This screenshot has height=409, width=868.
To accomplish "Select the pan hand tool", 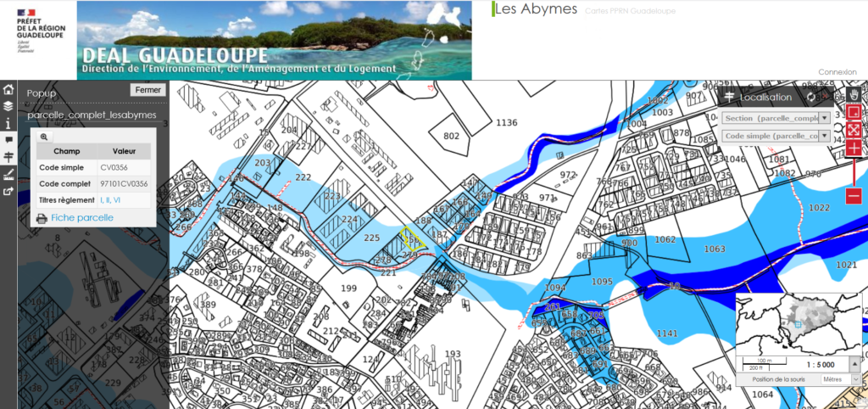I will point(853,93).
